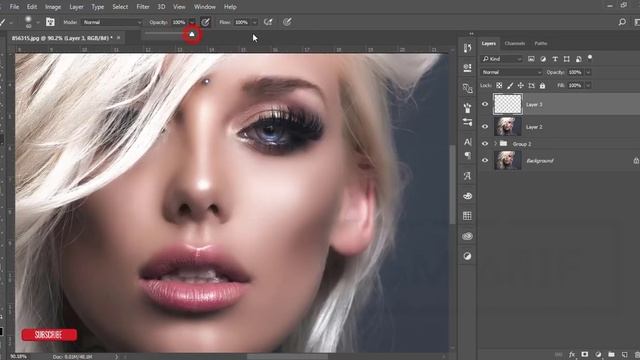Open the layer Fill arrow

coord(588,85)
